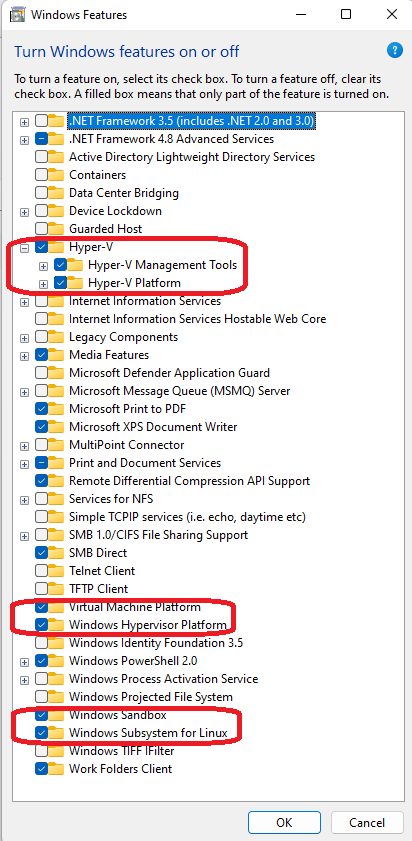Viewport: 412px width, 841px height.
Task: Expand Print and Document Services node
Action: coord(24,463)
